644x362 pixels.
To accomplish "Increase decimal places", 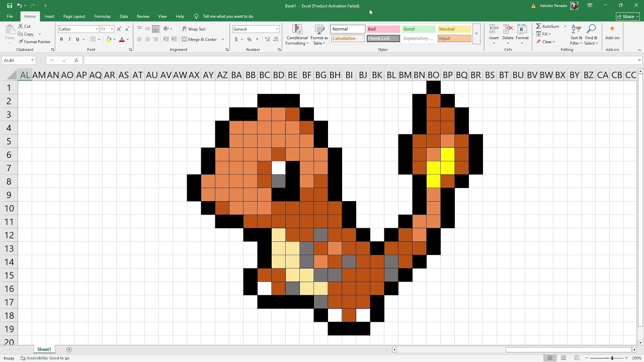I will tap(266, 39).
